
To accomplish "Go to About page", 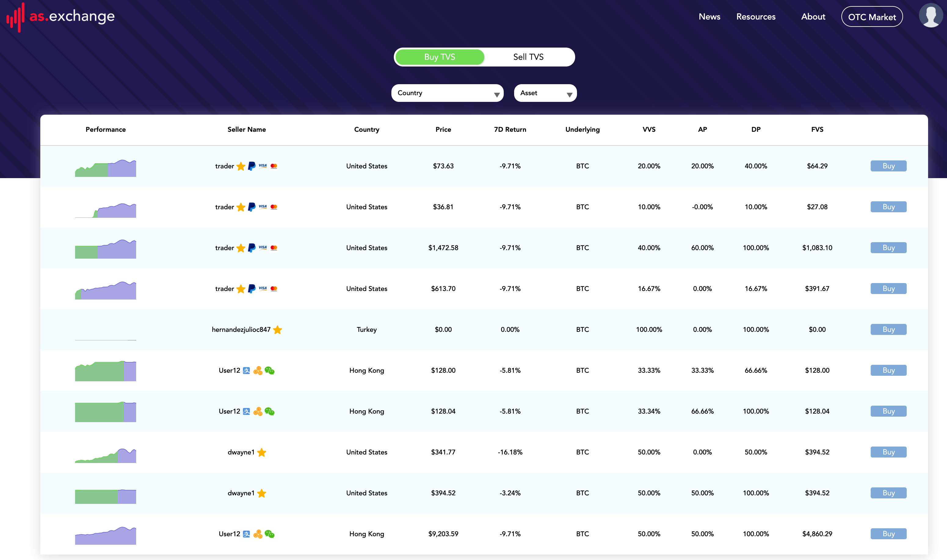I will 813,16.
